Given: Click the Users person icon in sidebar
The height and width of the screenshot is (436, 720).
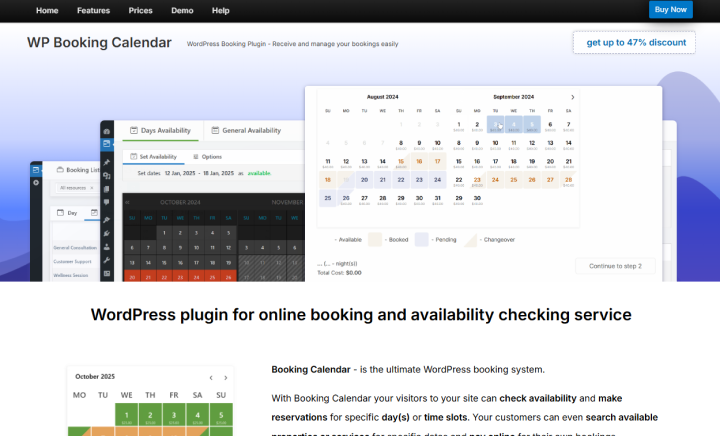Looking at the screenshot, I should [x=107, y=247].
